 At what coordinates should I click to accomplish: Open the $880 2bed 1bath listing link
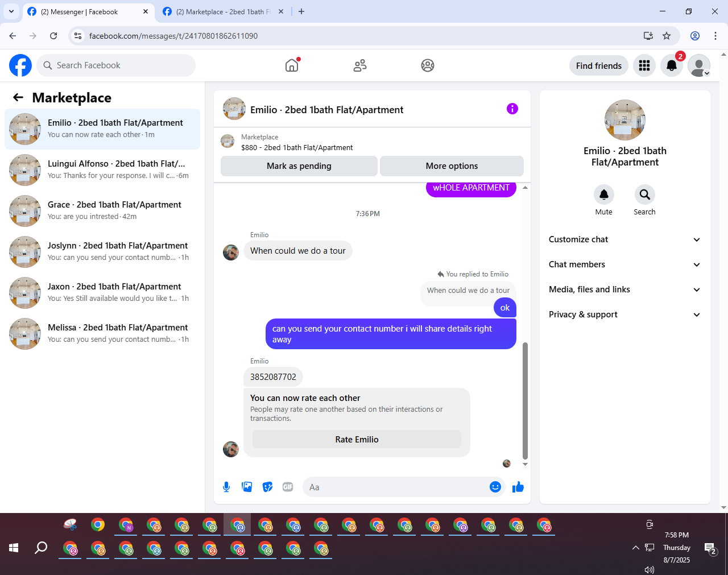[x=297, y=147]
